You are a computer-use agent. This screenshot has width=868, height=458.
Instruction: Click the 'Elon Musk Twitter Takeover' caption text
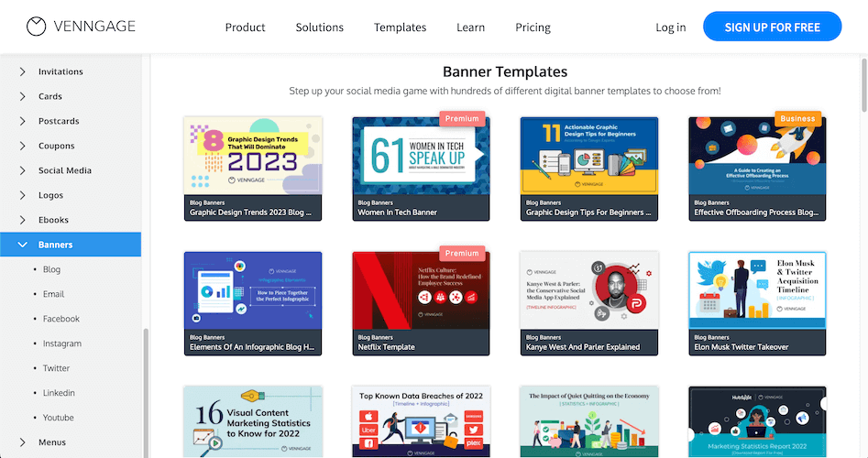point(742,347)
